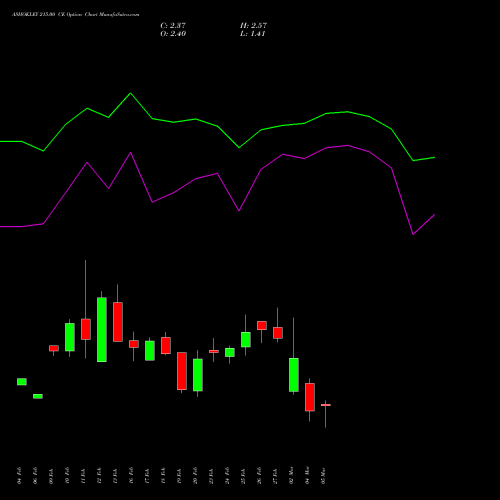Click the 10 Feb date label

click(67, 476)
